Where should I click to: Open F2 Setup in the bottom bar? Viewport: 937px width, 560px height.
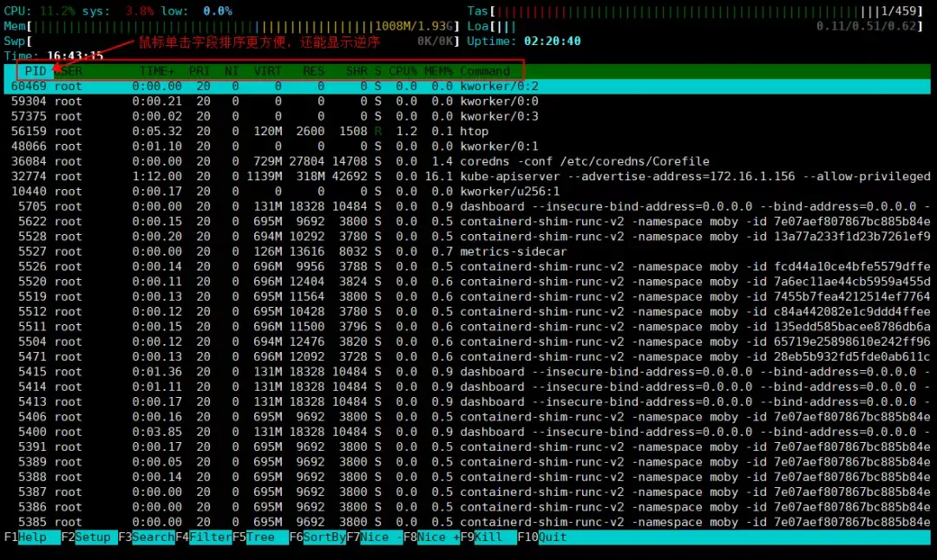click(x=89, y=537)
